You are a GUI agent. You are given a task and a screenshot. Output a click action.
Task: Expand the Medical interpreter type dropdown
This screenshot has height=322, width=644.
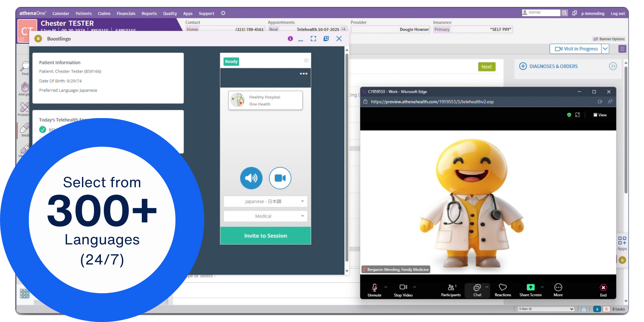265,216
